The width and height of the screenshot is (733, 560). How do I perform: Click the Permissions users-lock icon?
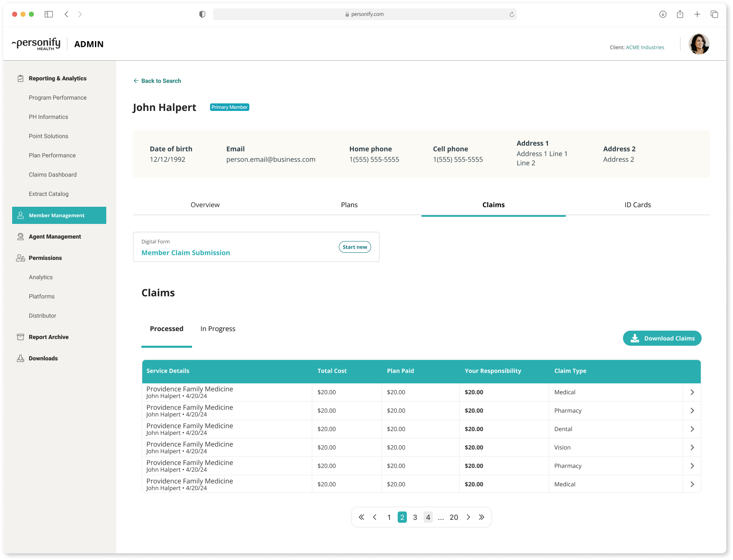[x=21, y=258]
